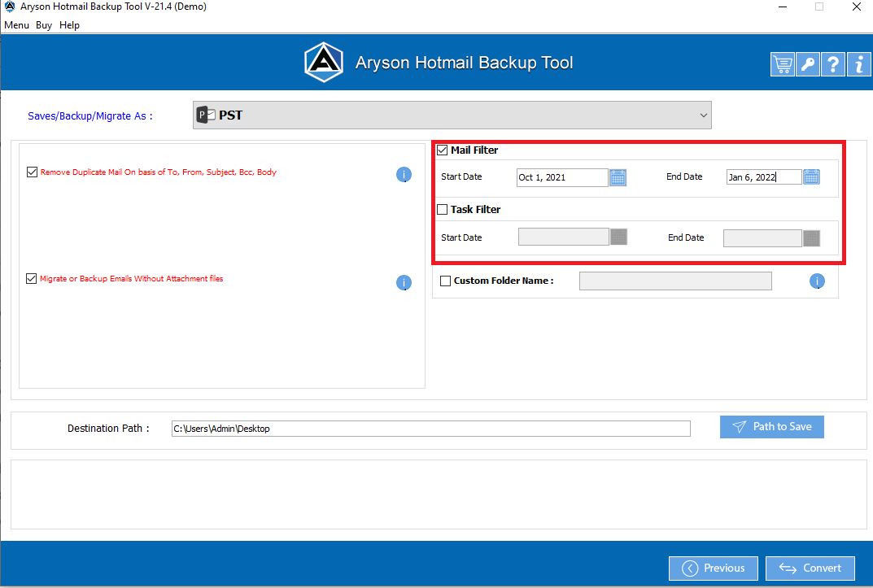Uncheck Remove Duplicate Mail checkbox
This screenshot has width=873, height=588.
[x=32, y=172]
